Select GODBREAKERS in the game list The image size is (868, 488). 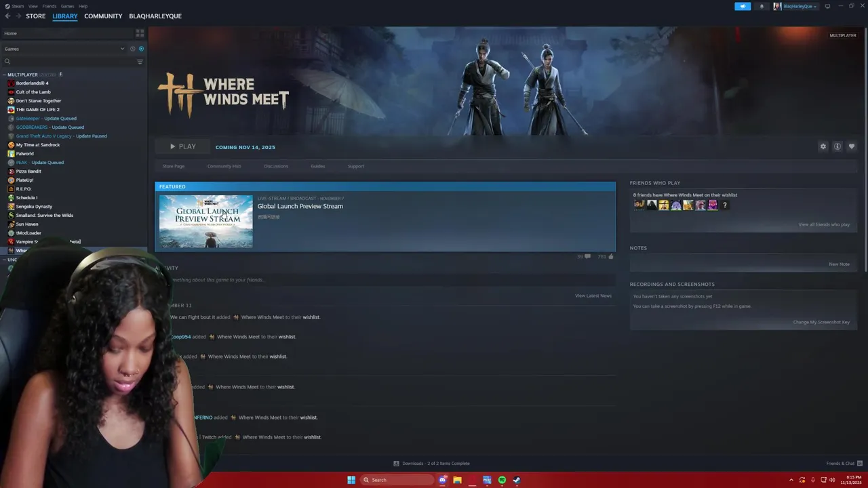(50, 127)
